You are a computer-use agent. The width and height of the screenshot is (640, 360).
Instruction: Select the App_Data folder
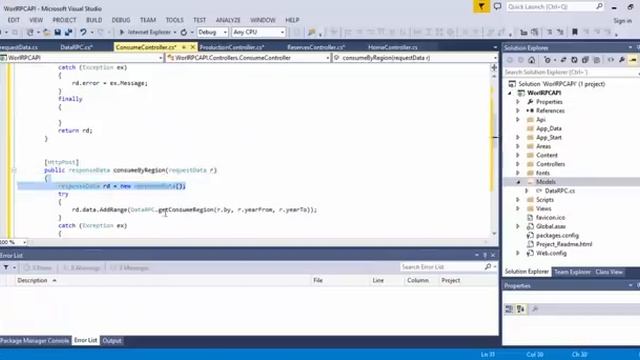pyautogui.click(x=548, y=129)
